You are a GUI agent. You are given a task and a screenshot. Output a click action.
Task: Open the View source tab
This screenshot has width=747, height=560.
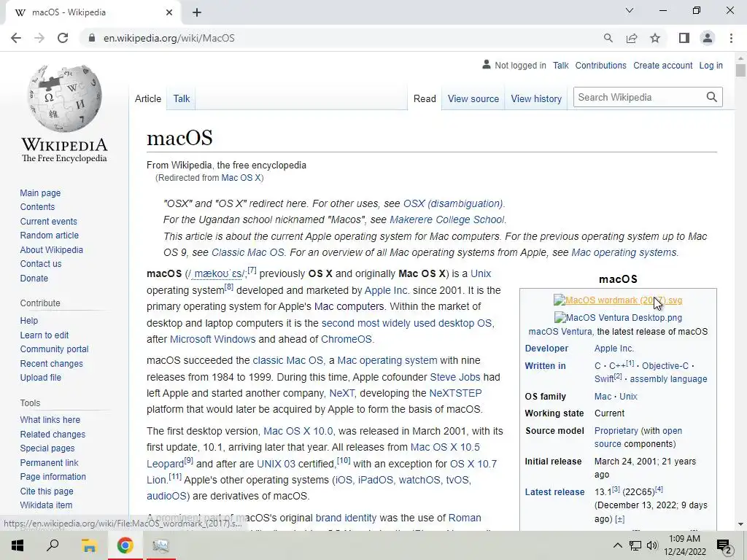(x=473, y=98)
